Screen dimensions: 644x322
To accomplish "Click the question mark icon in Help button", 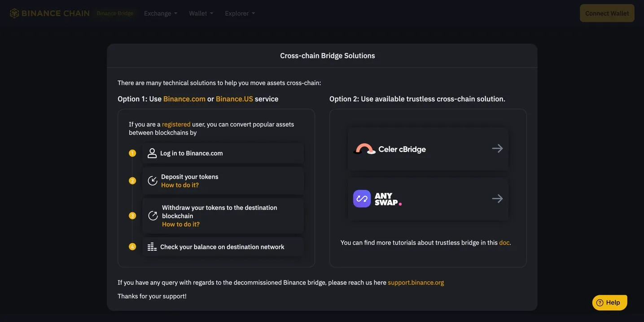I will click(x=600, y=303).
